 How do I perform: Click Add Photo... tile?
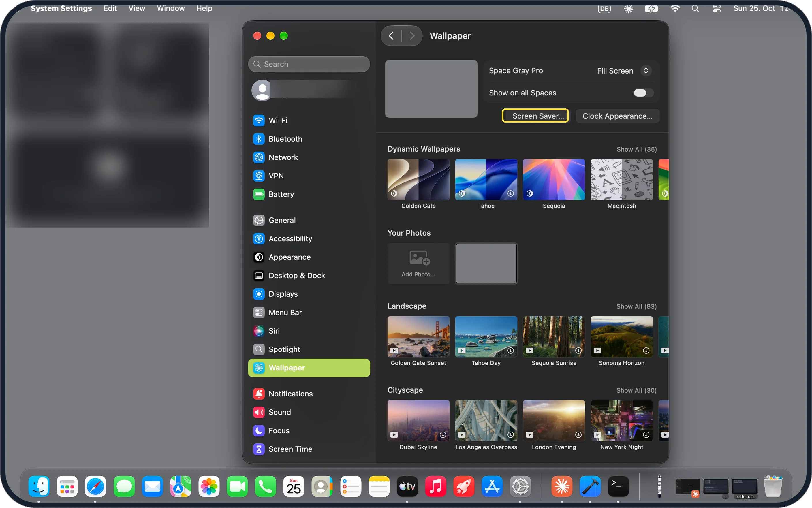[x=418, y=264]
